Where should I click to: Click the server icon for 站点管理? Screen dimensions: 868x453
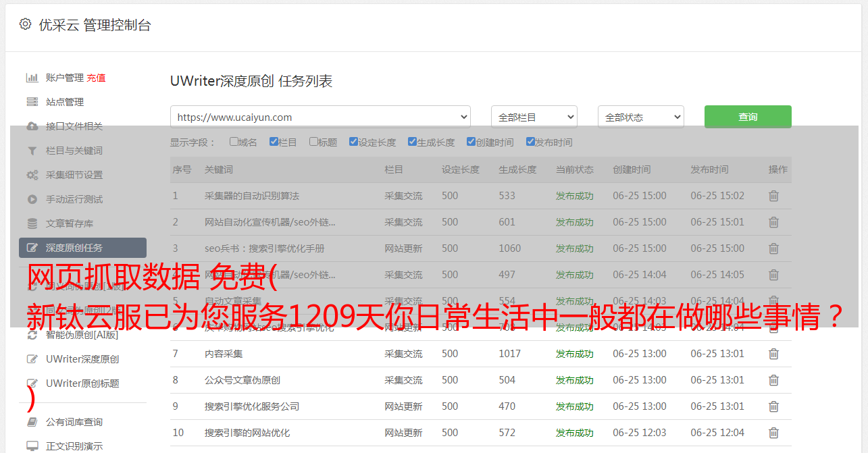pyautogui.click(x=32, y=102)
